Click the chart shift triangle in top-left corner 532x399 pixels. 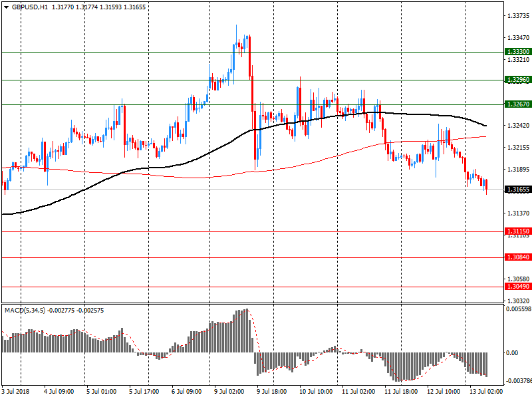4,7
